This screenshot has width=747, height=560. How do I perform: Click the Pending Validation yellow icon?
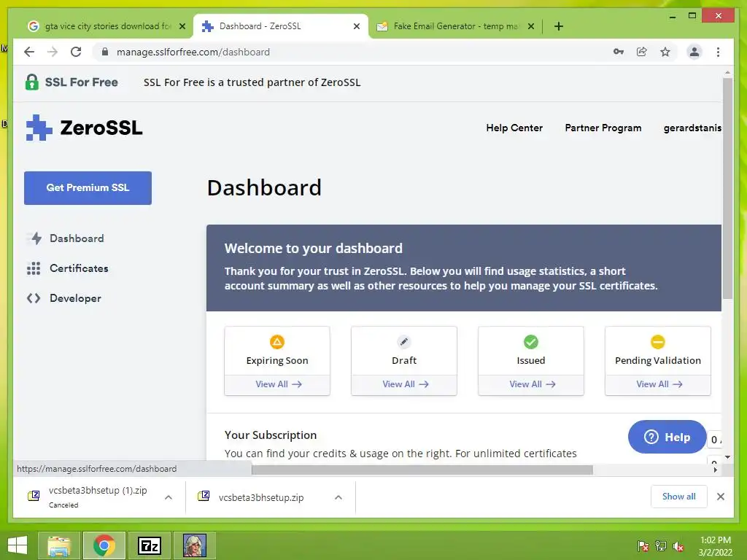[x=657, y=342]
